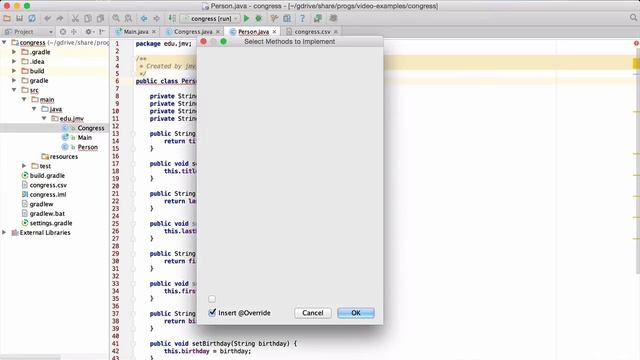Close the congress.csv tab

336,31
